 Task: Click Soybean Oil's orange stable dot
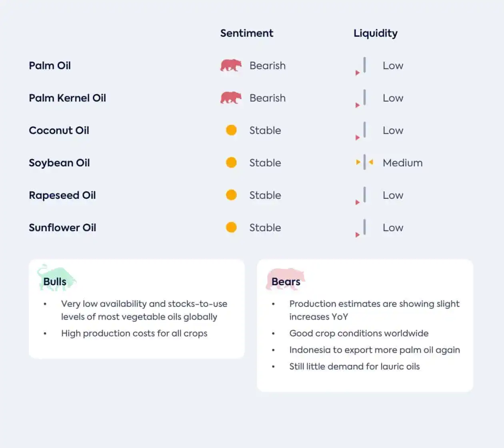click(x=231, y=163)
